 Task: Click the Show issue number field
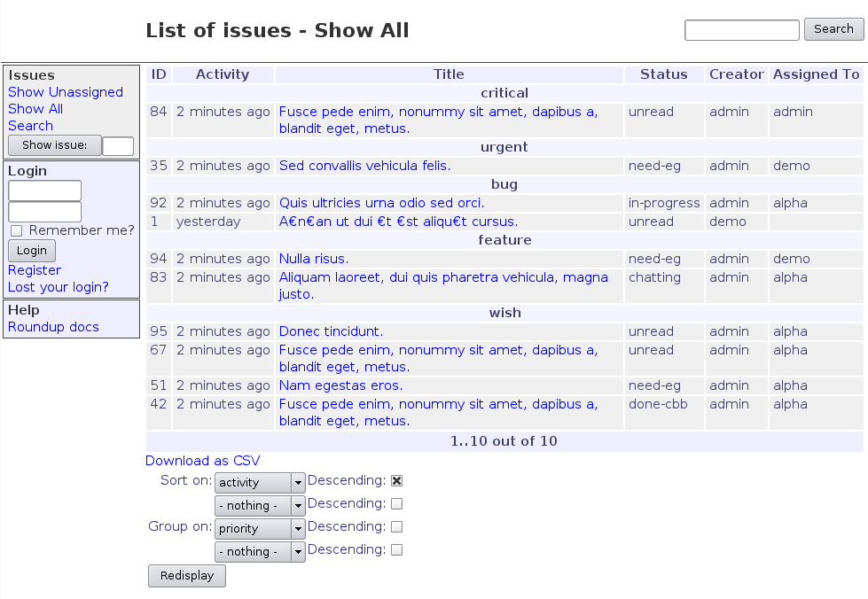[x=118, y=146]
